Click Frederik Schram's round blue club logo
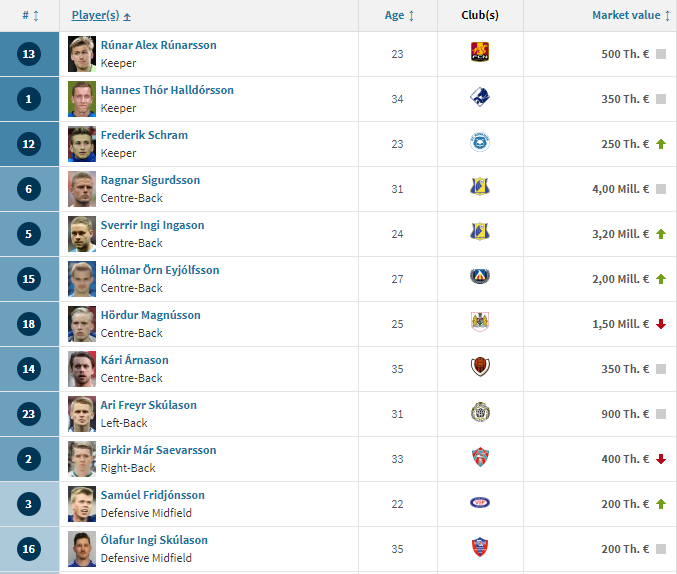Viewport: 677px width, 574px height. click(x=480, y=142)
